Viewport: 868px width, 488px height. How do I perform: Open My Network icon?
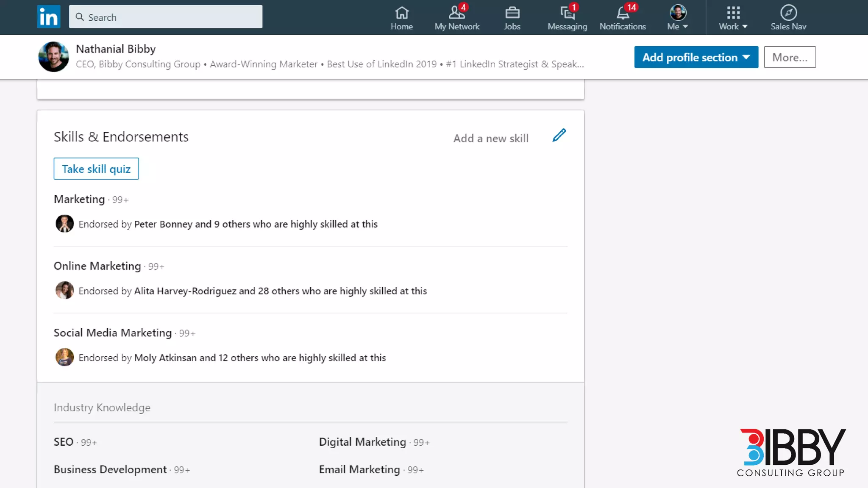456,18
